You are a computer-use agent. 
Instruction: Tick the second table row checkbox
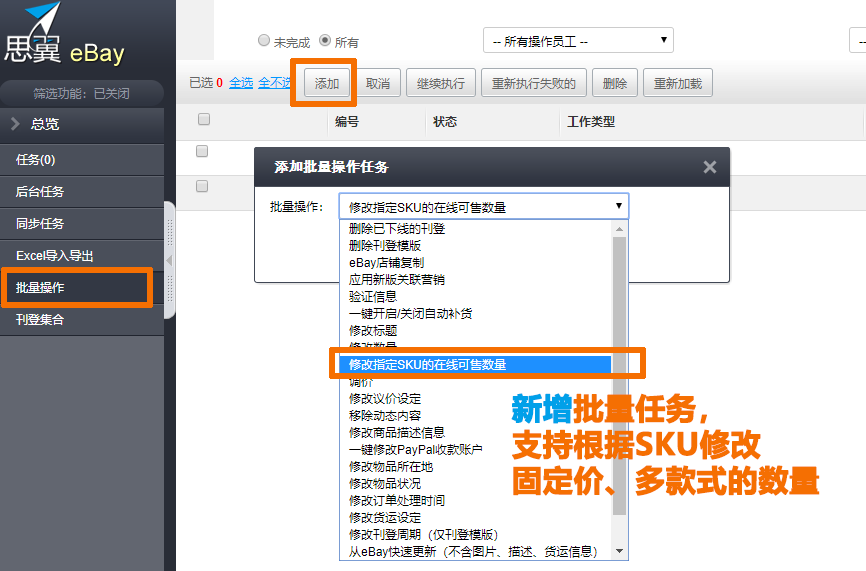(x=202, y=186)
